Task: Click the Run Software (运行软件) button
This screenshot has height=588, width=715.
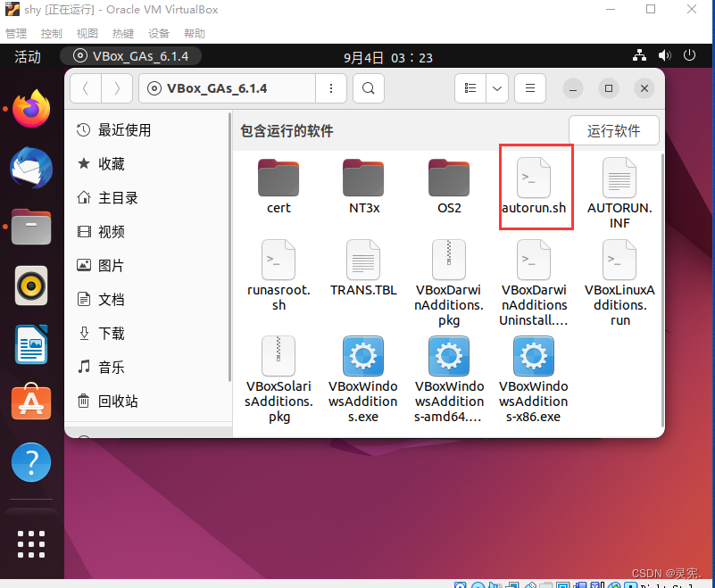Action: (x=614, y=131)
